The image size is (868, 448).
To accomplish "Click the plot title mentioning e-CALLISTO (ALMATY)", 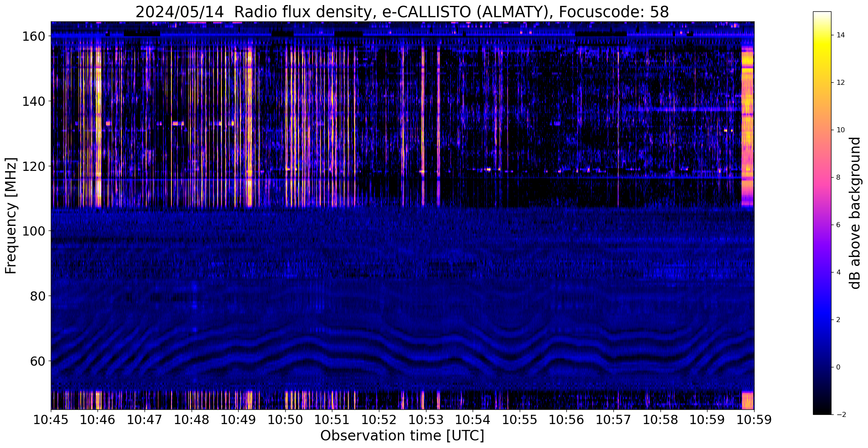I will coord(402,12).
